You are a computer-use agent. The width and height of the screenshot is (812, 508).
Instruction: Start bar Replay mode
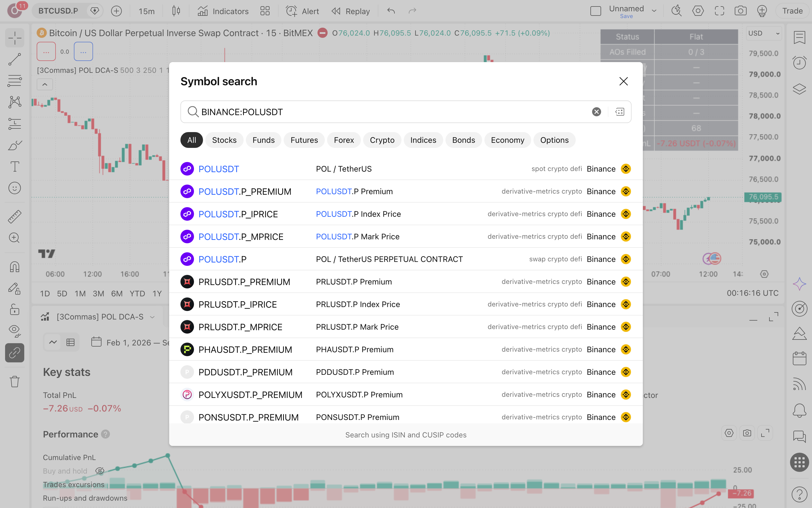coord(351,11)
